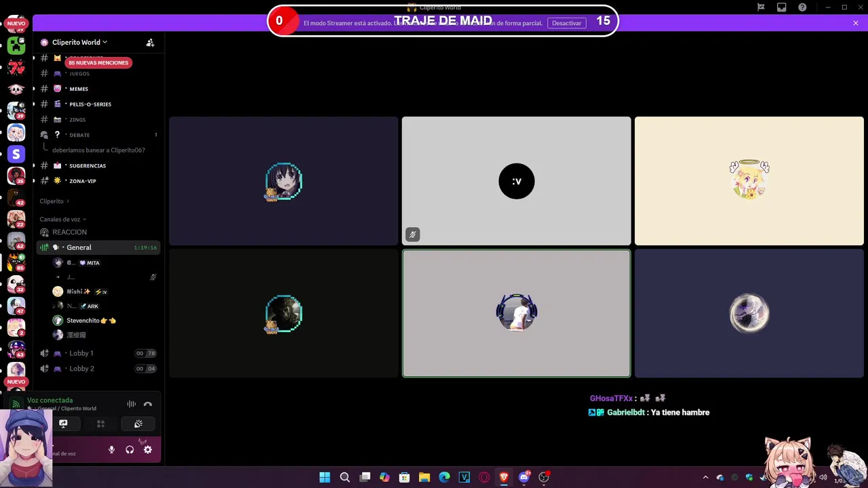This screenshot has height=488, width=868.
Task: Click the Desactivar streamer mode button
Action: [566, 23]
